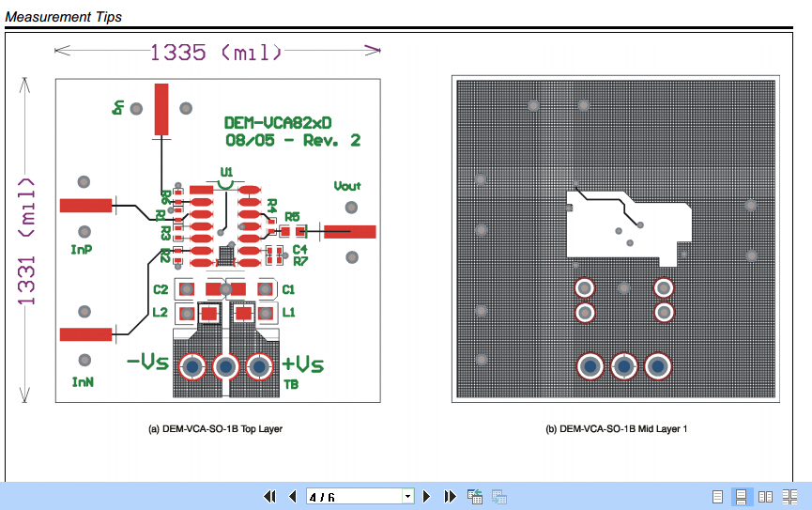Switch to continuous facing pages layout

[x=789, y=497]
